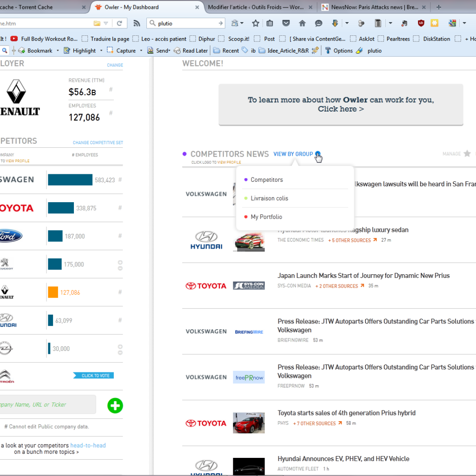
Task: Click the Ford logo in competitors list
Action: tap(11, 236)
